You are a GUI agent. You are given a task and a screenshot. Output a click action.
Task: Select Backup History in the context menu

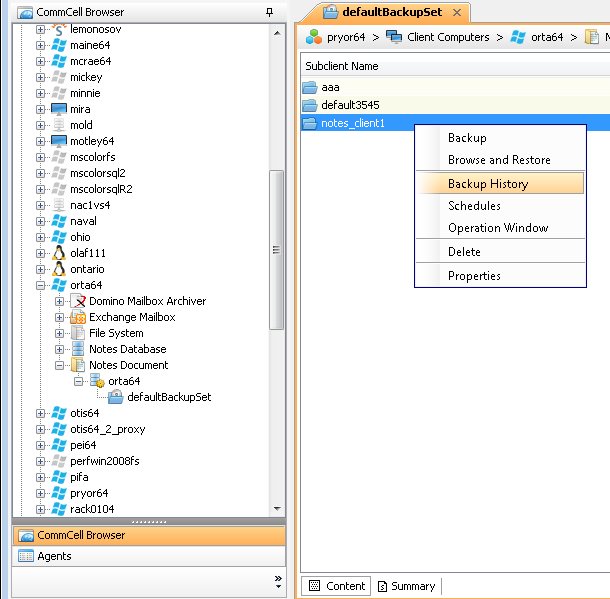click(500, 184)
